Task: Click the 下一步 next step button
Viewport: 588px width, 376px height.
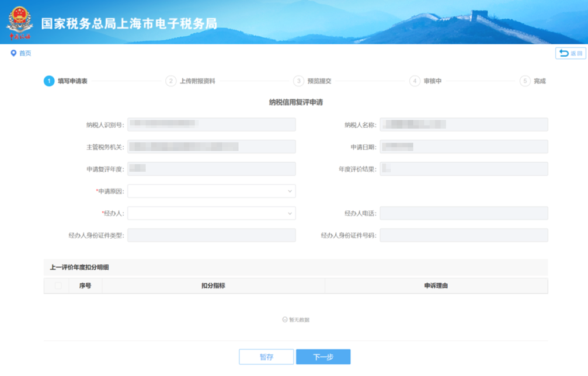Action: (323, 357)
